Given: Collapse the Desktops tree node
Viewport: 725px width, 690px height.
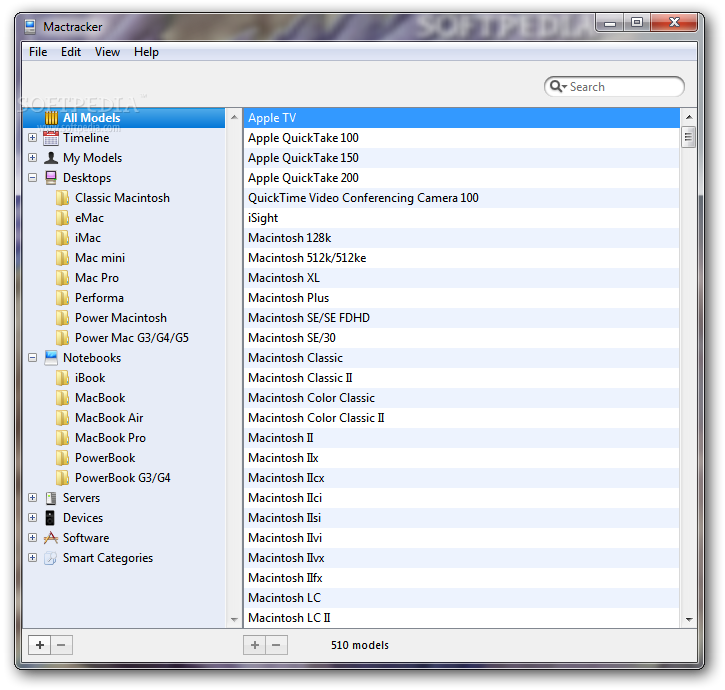Looking at the screenshot, I should click(32, 178).
